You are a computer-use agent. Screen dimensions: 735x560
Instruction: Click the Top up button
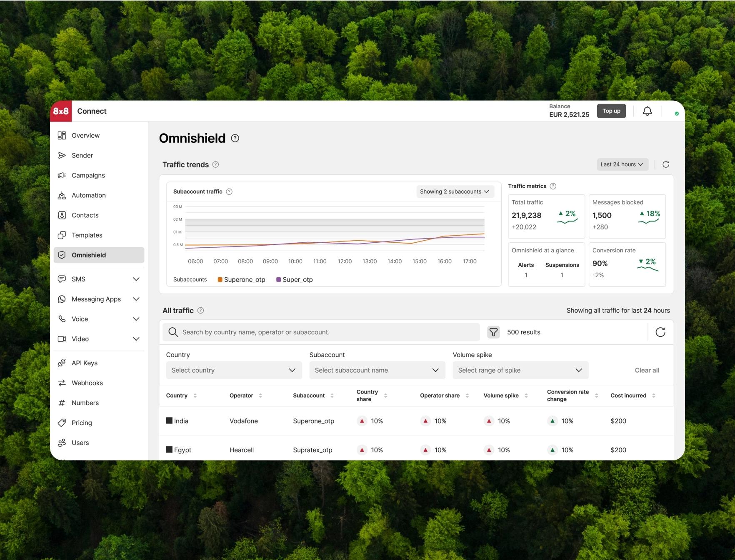coord(611,111)
